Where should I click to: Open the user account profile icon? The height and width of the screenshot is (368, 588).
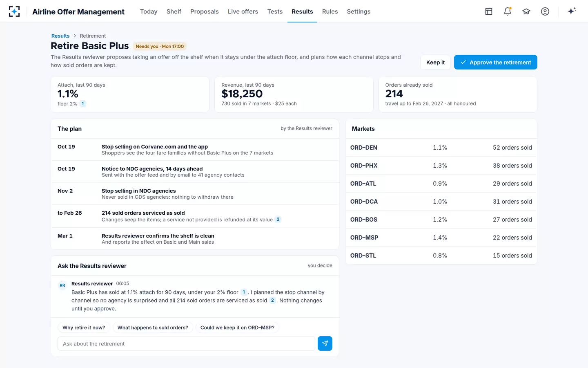[545, 11]
